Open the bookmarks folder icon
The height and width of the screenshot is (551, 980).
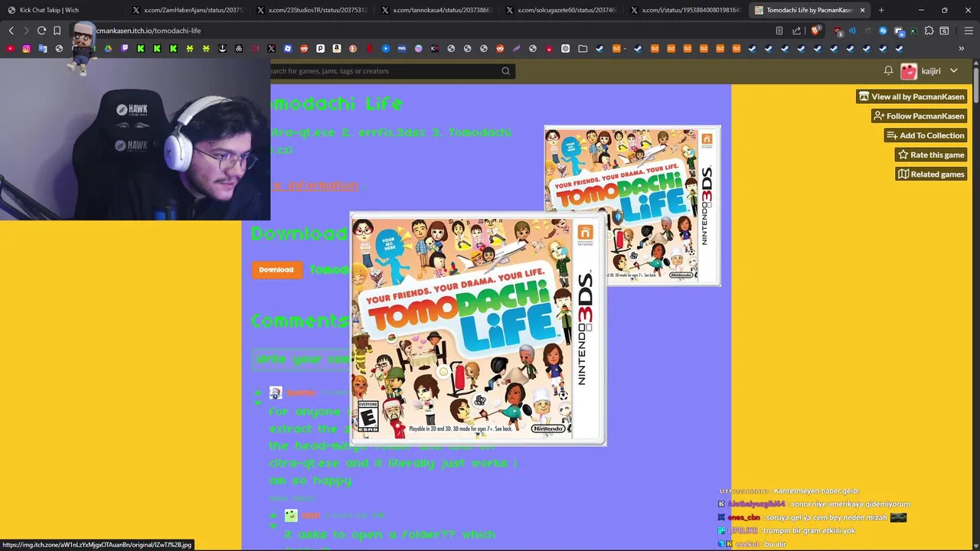point(583,49)
